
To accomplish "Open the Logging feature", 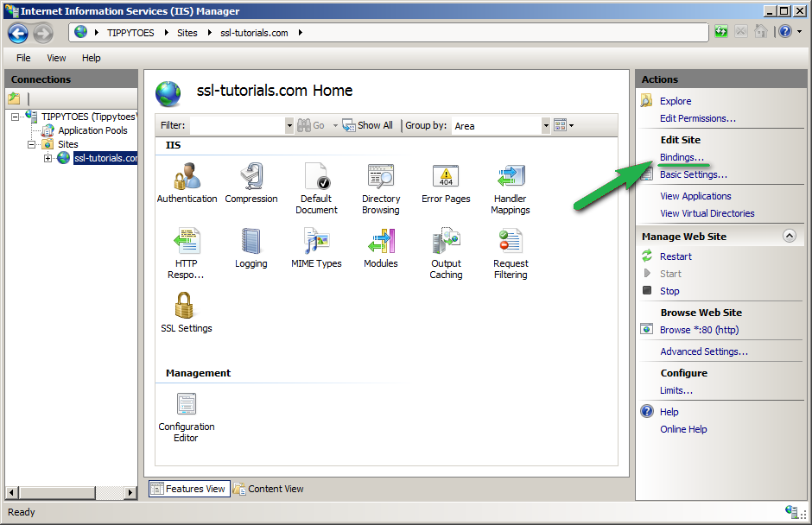I will coord(251,248).
